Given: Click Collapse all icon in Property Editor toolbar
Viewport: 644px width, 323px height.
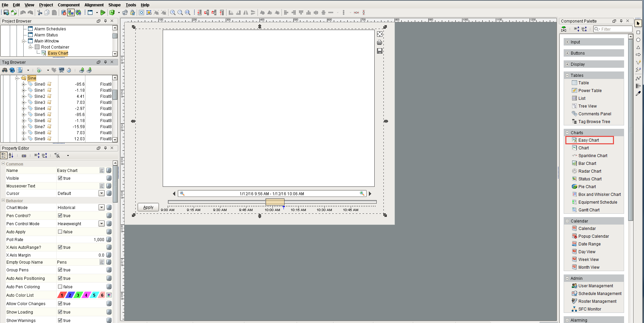Looking at the screenshot, I should click(x=44, y=155).
